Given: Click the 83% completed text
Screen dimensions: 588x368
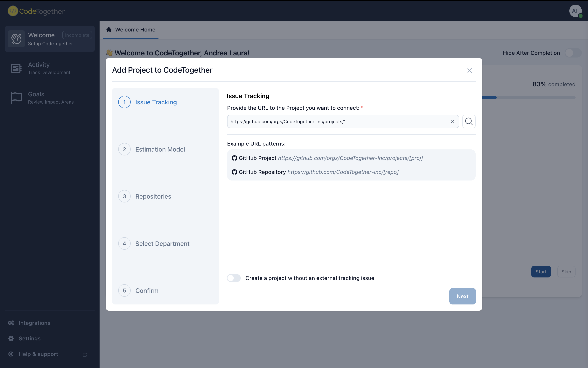Looking at the screenshot, I should pyautogui.click(x=554, y=84).
